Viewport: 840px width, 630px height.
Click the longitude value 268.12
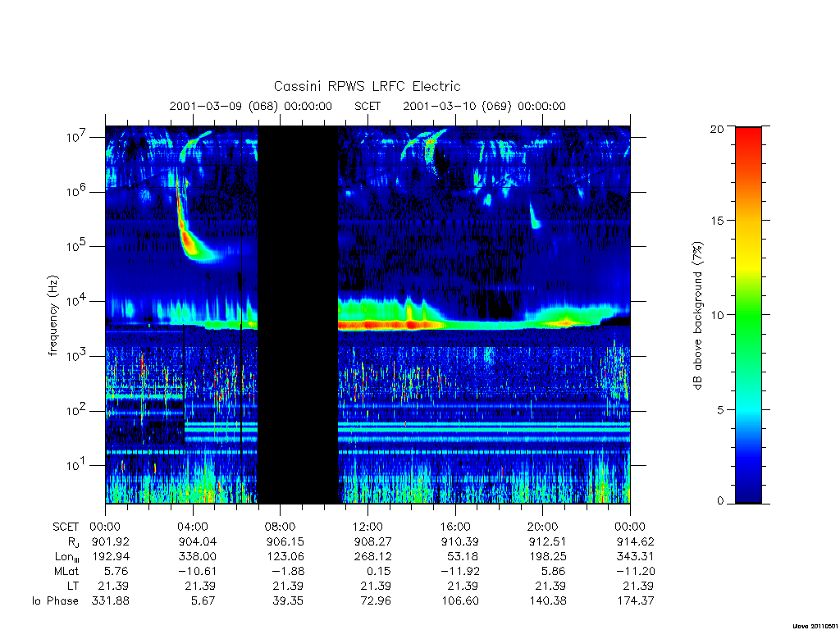[373, 557]
